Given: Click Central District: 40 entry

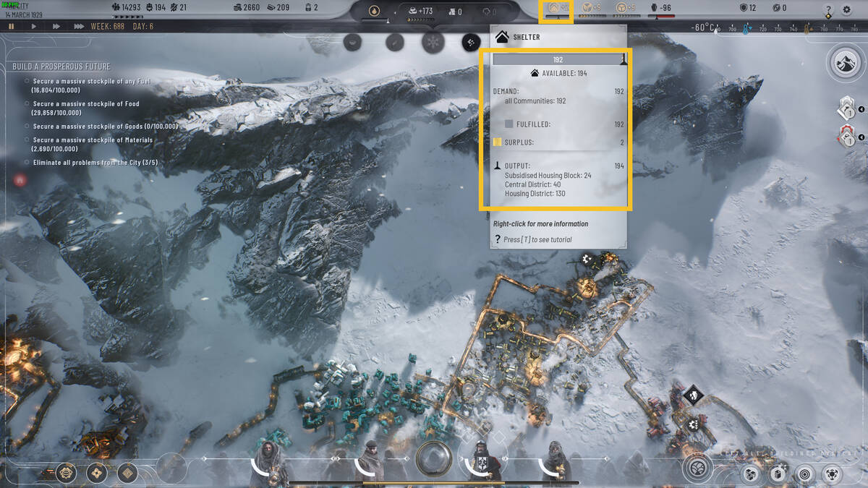Looking at the screenshot, I should 533,185.
